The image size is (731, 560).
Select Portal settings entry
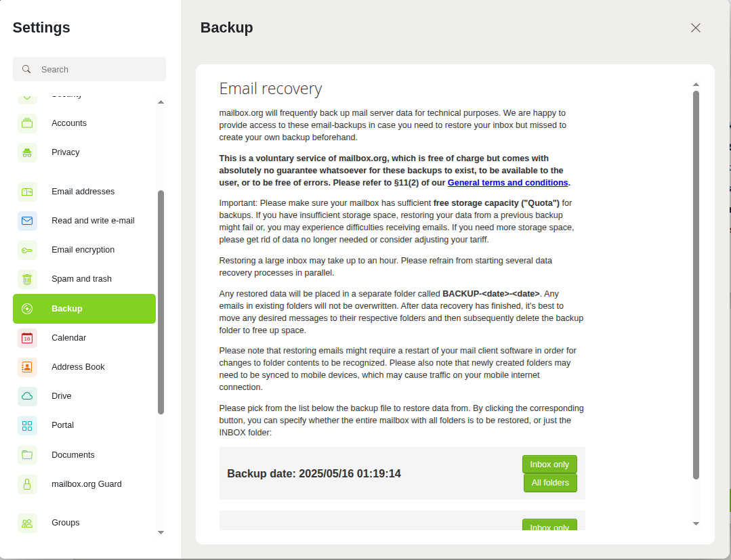point(85,425)
